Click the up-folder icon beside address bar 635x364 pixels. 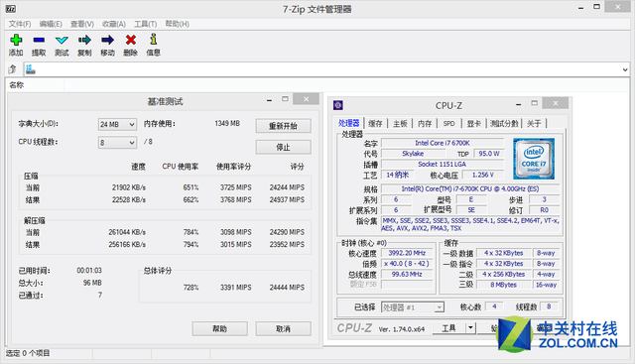click(13, 69)
